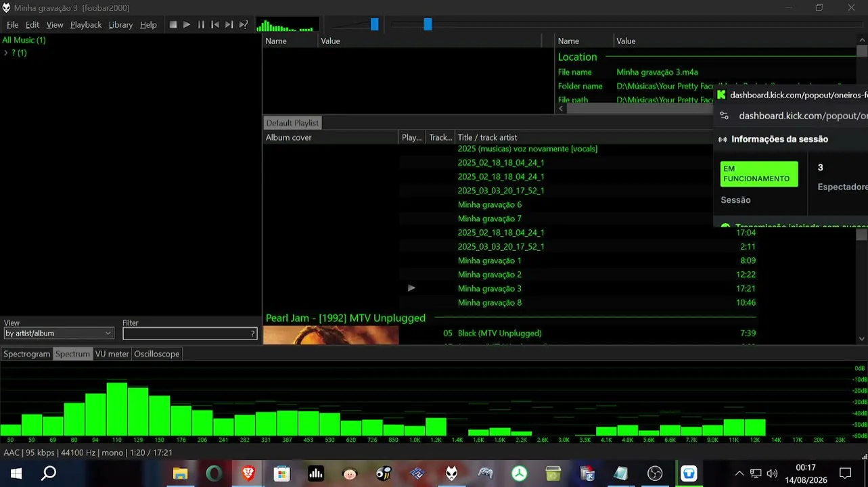Click the Play button in the toolbar
This screenshot has width=868, height=487.
[x=187, y=24]
